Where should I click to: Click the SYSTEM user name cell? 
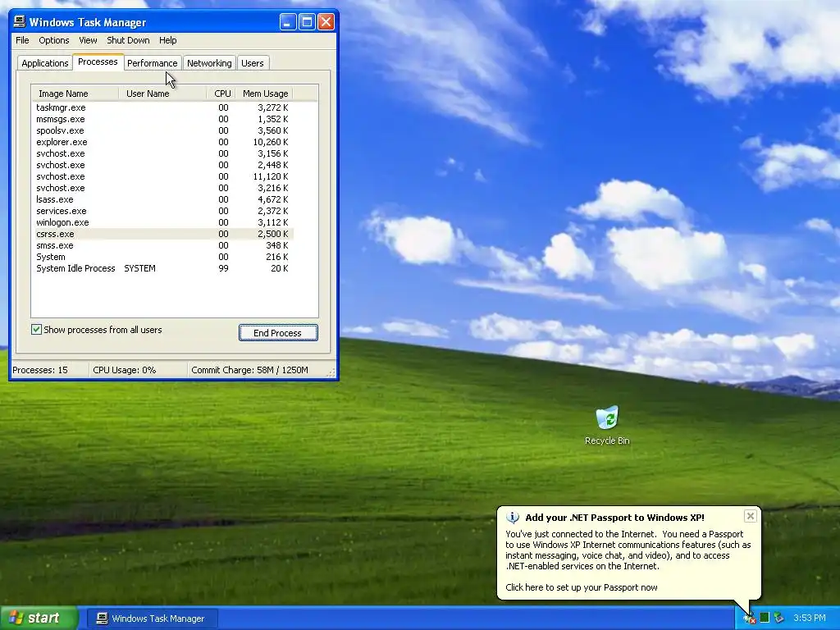pos(139,268)
